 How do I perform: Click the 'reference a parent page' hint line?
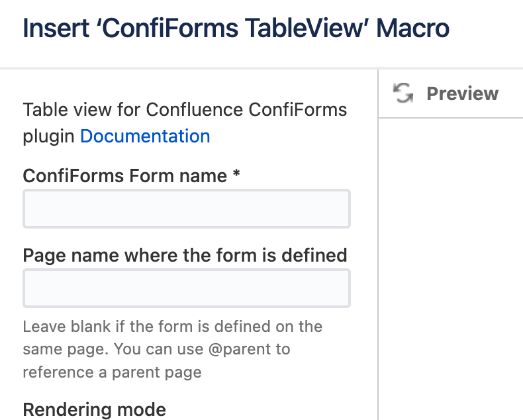[x=112, y=372]
